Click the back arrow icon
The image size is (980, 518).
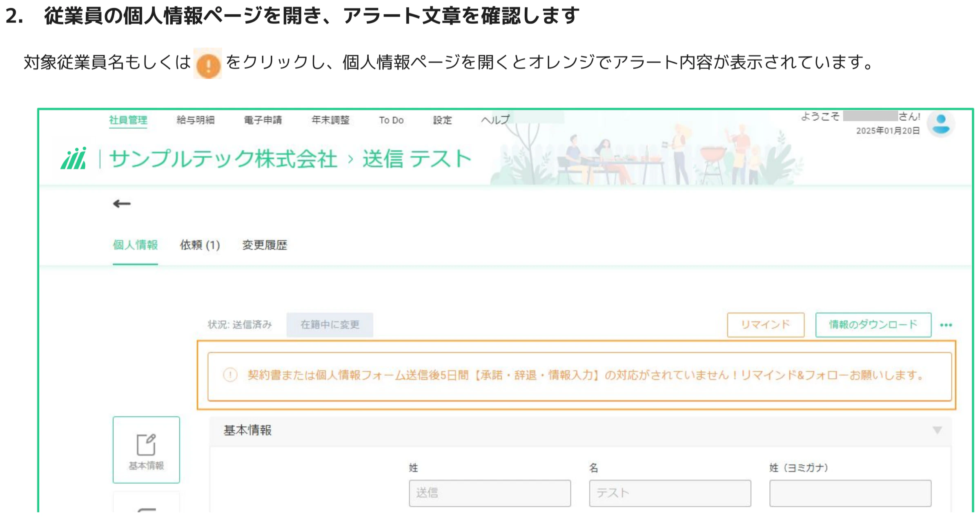[122, 203]
